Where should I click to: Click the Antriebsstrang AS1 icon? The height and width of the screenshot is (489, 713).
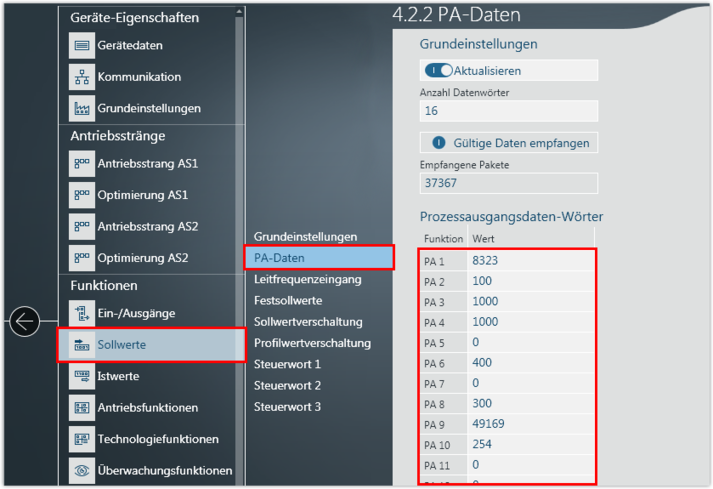[x=81, y=163]
